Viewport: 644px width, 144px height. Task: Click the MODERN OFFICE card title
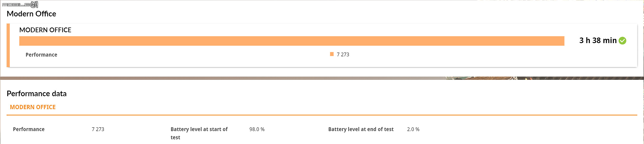pos(45,30)
